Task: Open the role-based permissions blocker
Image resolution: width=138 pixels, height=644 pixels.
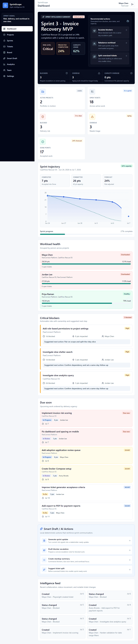Action: (86, 336)
